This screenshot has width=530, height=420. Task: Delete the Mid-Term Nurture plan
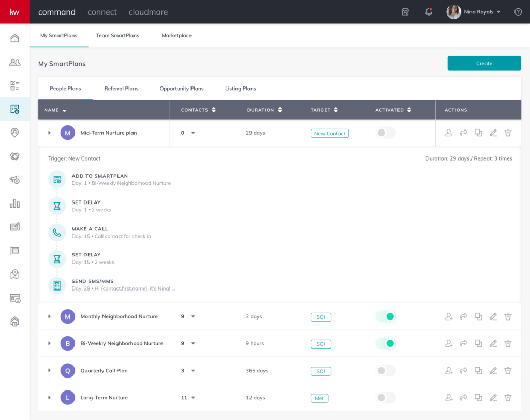click(x=508, y=133)
